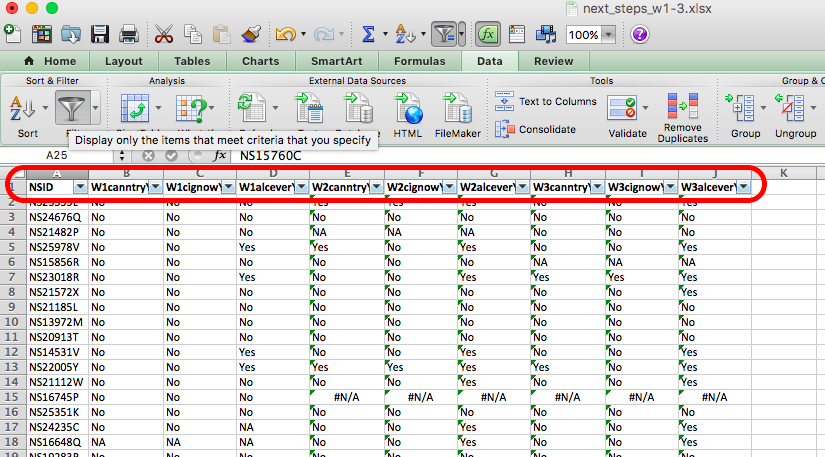This screenshot has height=457, width=825.
Task: Open the purple Help icon
Action: (639, 34)
